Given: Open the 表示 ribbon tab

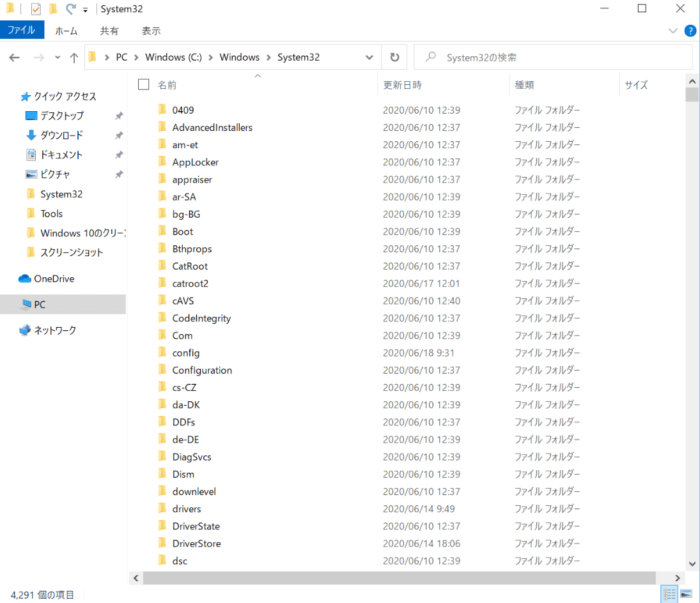Looking at the screenshot, I should pyautogui.click(x=151, y=31).
